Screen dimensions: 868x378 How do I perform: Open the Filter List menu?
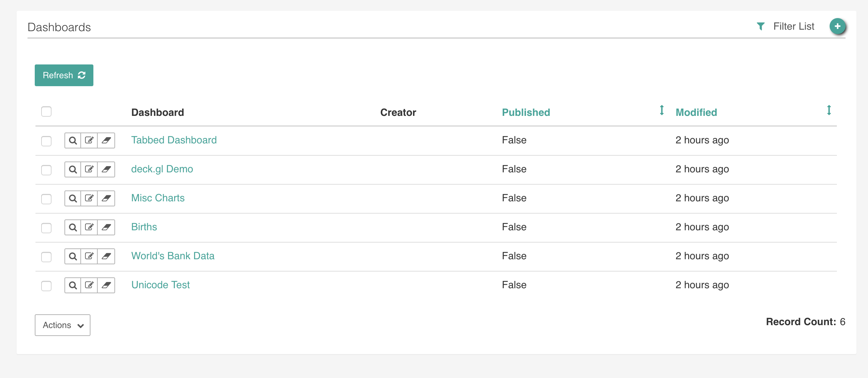tap(793, 26)
